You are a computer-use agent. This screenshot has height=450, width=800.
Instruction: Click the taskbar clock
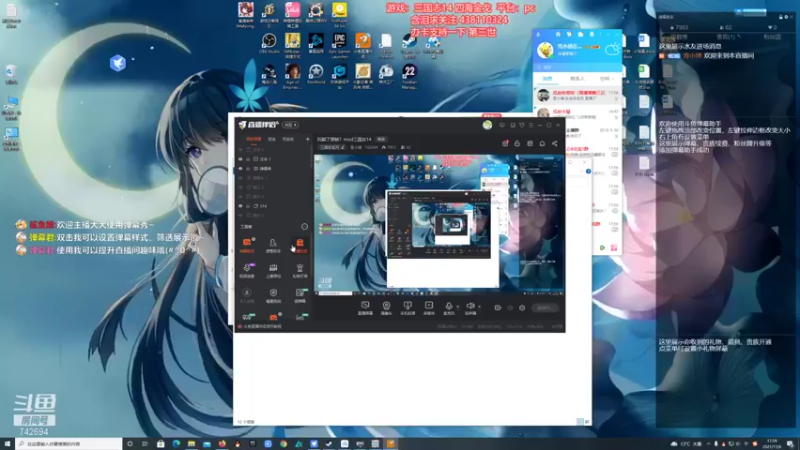pos(772,444)
